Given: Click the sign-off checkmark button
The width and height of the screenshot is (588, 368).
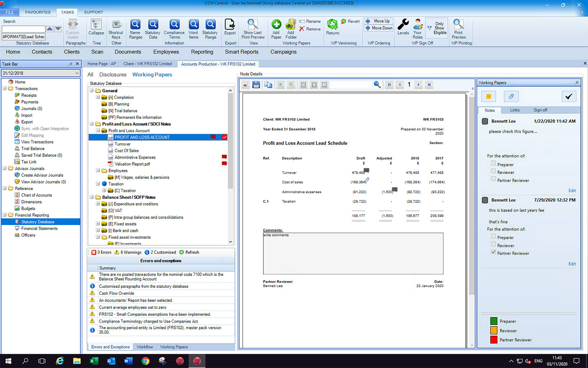Looking at the screenshot, I should pos(568,97).
